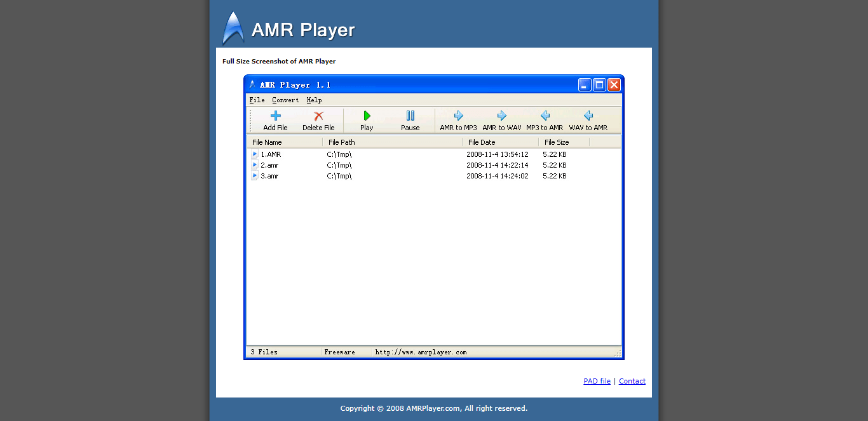Open the File menu
This screenshot has width=868, height=421.
pyautogui.click(x=257, y=100)
